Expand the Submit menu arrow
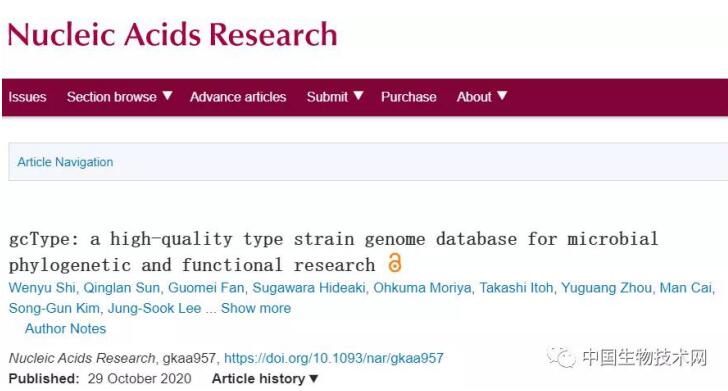The width and height of the screenshot is (728, 391). 358,96
